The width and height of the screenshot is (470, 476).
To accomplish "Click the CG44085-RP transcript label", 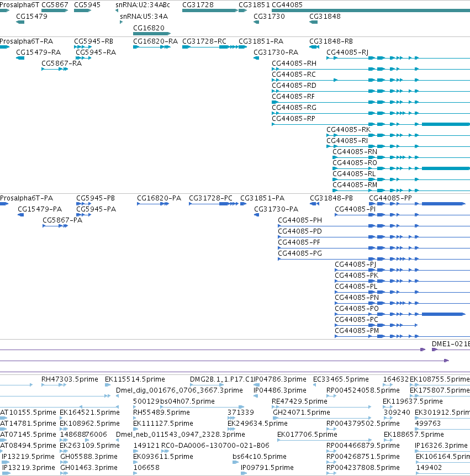I will click(x=294, y=118).
